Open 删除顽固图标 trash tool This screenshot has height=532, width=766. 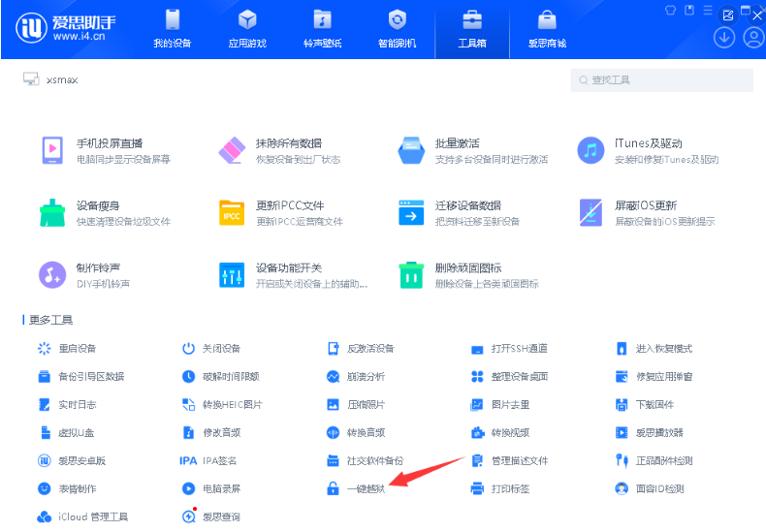pyautogui.click(x=469, y=275)
